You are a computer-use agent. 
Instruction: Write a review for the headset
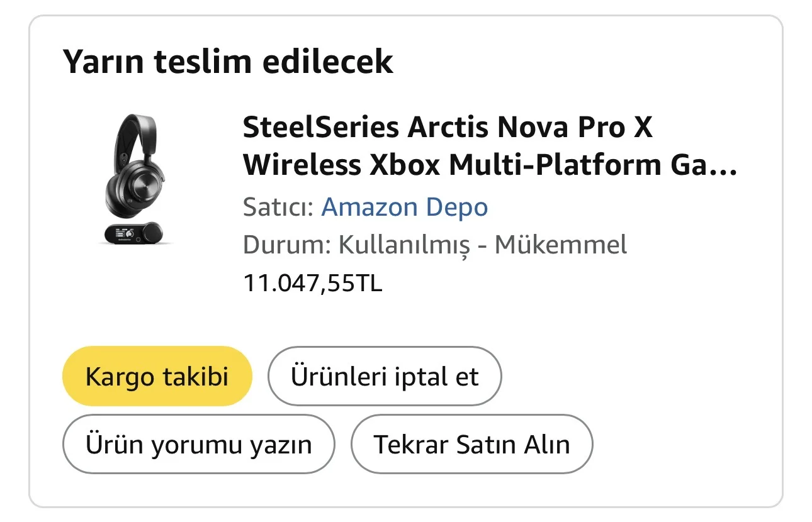[198, 444]
